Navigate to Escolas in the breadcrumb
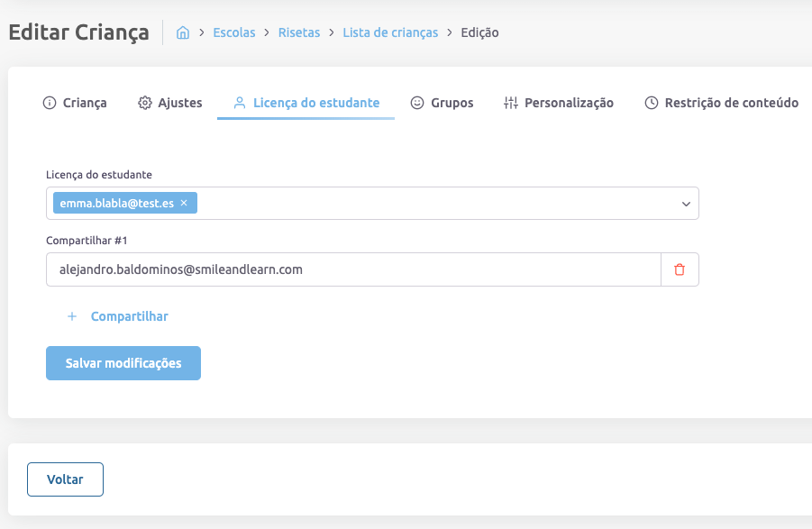This screenshot has height=529, width=812. point(234,32)
